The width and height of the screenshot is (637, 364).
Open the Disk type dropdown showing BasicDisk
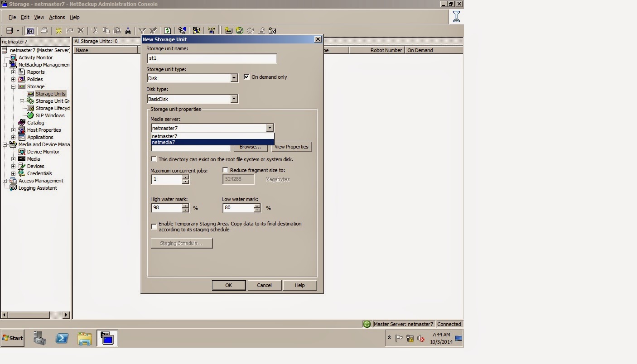(234, 99)
